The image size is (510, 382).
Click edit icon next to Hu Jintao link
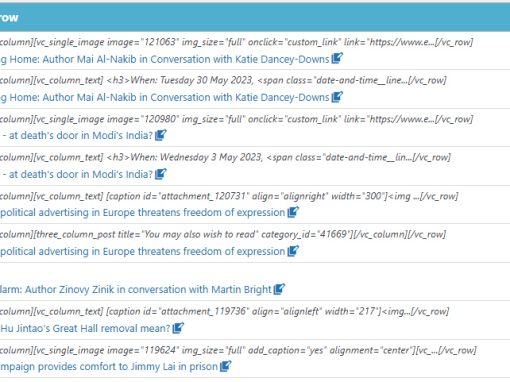pos(178,328)
